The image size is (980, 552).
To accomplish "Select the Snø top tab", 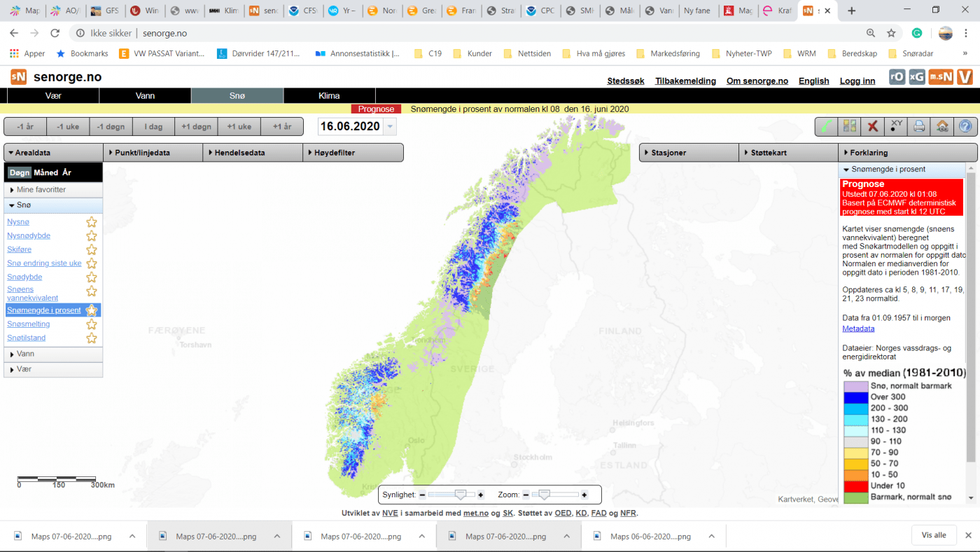I will pyautogui.click(x=237, y=95).
